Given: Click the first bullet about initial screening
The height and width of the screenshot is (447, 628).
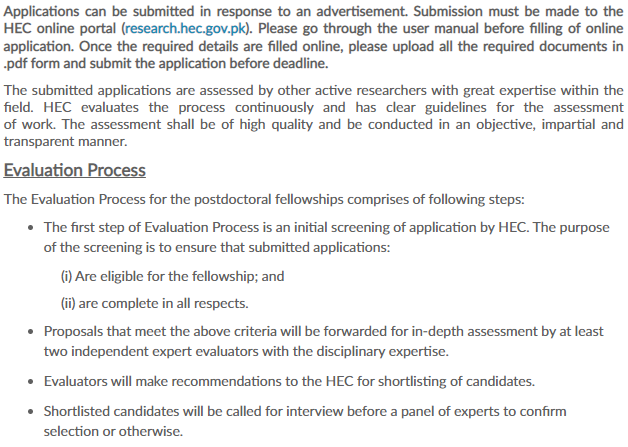Looking at the screenshot, I should (326, 237).
